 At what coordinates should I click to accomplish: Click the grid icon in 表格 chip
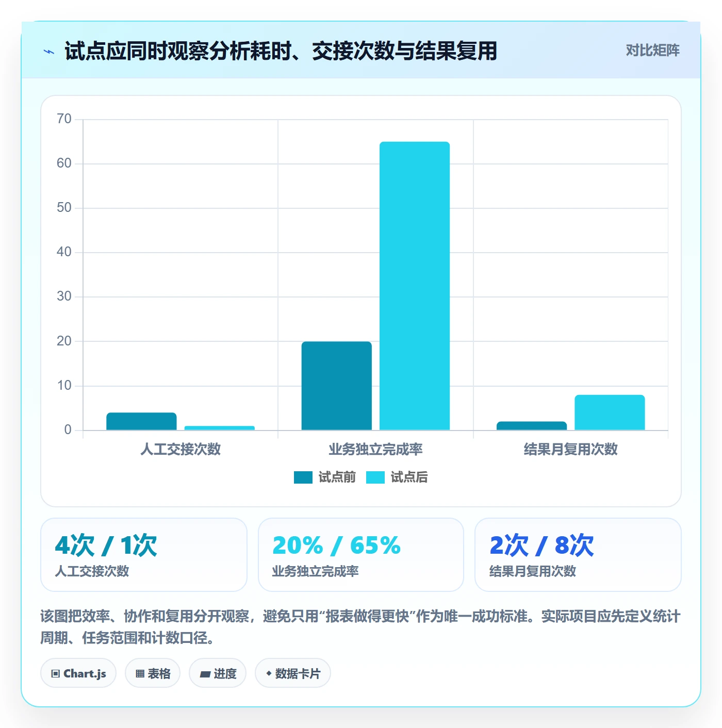(140, 673)
